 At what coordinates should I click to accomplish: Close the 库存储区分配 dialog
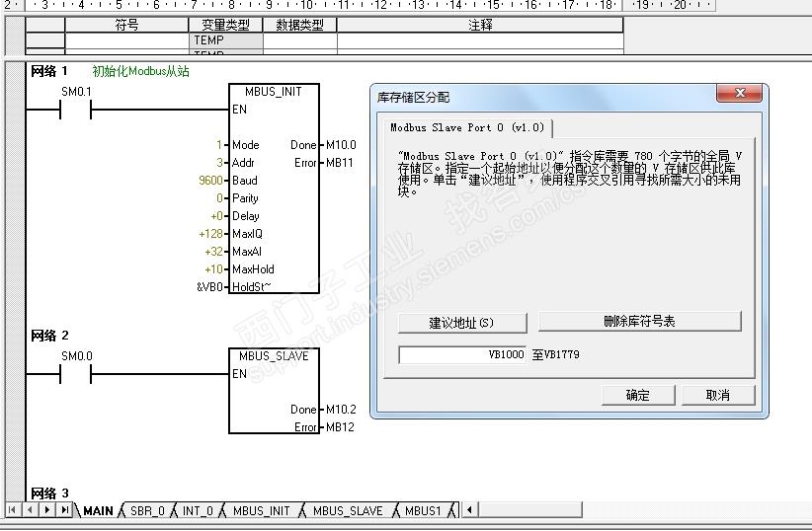pyautogui.click(x=739, y=93)
